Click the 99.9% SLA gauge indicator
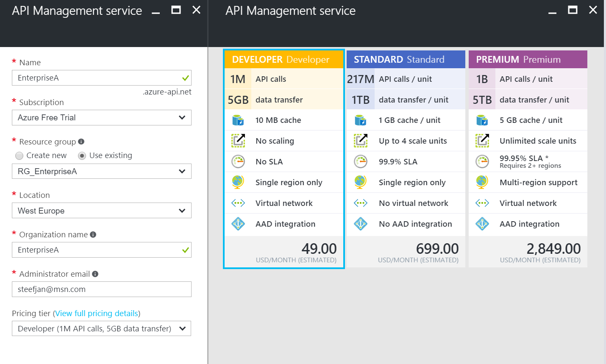This screenshot has height=364, width=606. (361, 161)
